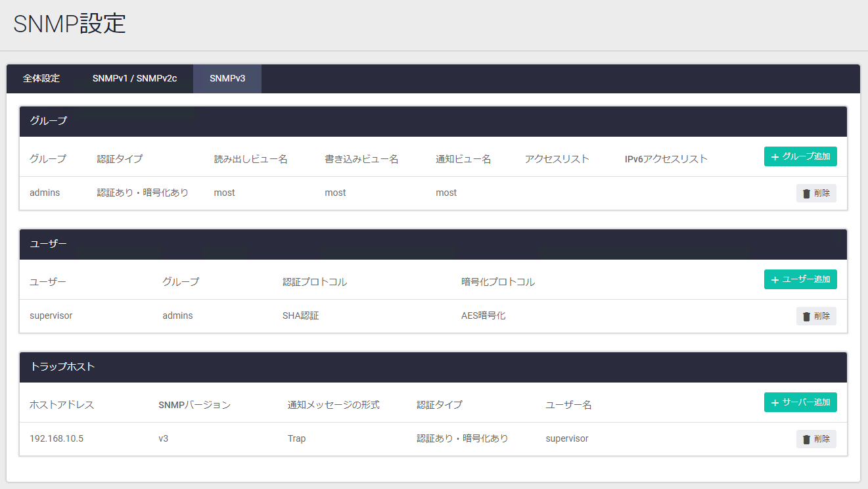Click the IPv6アクセスリスト column header
The image size is (868, 489).
[x=666, y=159]
